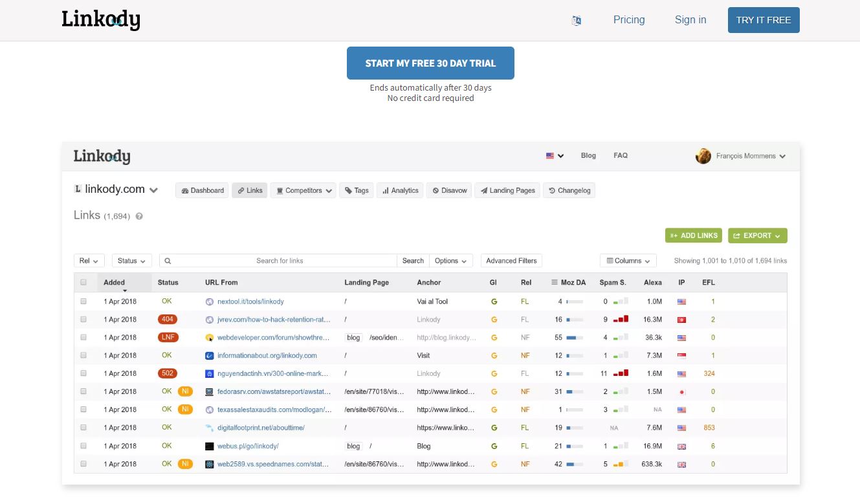Viewport: 860px width, 504px height.
Task: Check the box for informationabout.org row
Action: pyautogui.click(x=83, y=356)
